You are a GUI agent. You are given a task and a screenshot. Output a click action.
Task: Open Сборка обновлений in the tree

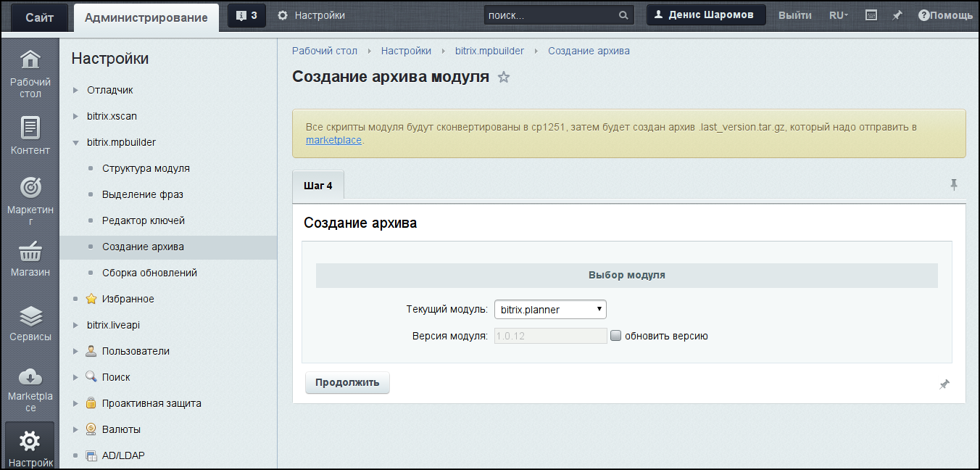[149, 273]
